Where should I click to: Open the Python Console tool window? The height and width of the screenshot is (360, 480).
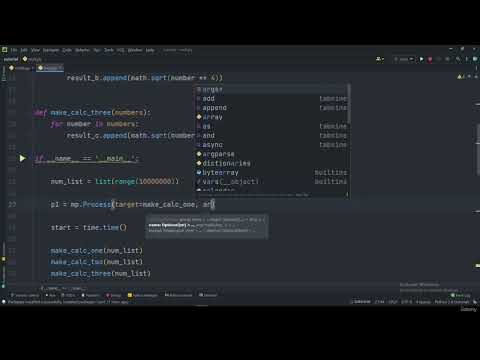[x=179, y=295]
